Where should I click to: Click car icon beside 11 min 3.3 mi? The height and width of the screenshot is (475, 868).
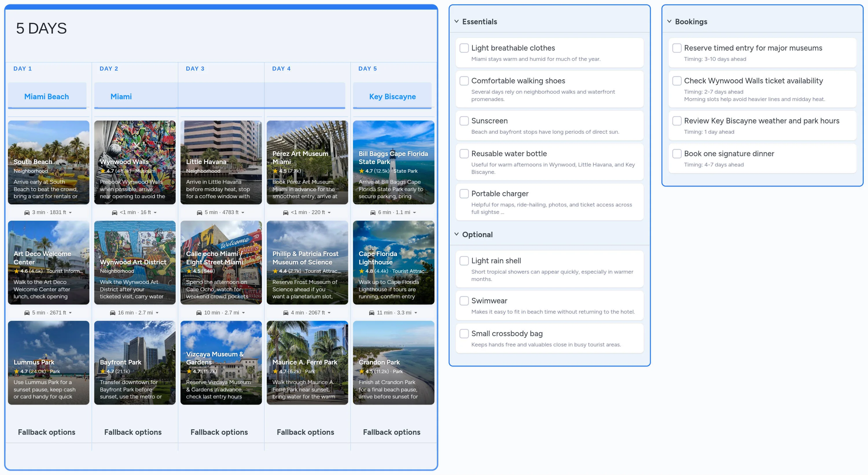372,313
